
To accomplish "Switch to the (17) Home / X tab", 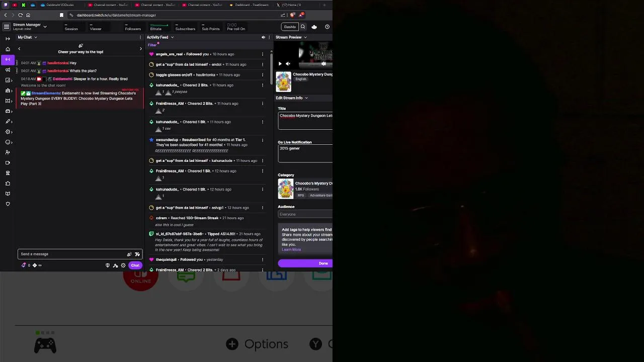I will pyautogui.click(x=289, y=5).
